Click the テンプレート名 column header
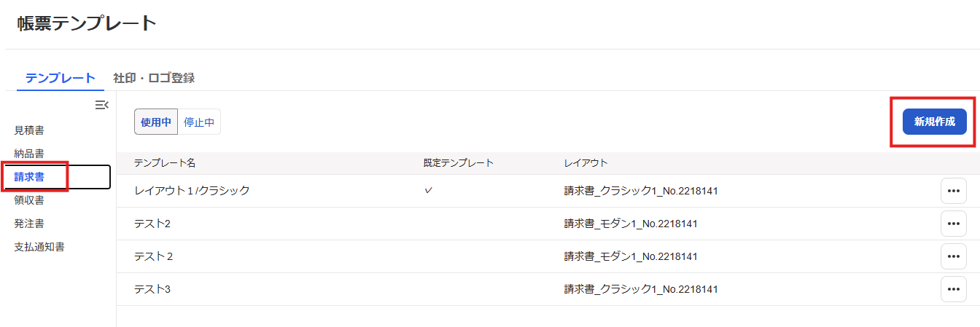 point(165,163)
